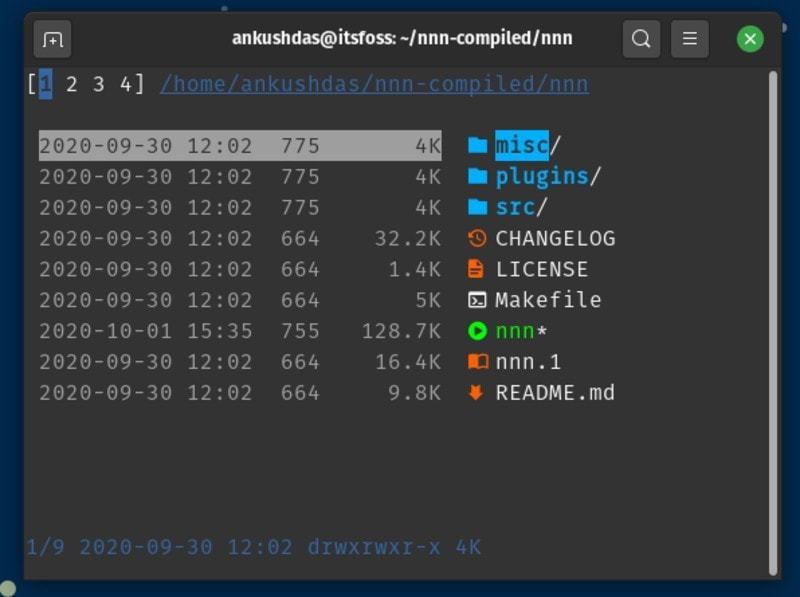Click the /home/ankushdas/nnn-compiled/nnn path link
Screen dimensions: 800x597
pyautogui.click(x=374, y=84)
